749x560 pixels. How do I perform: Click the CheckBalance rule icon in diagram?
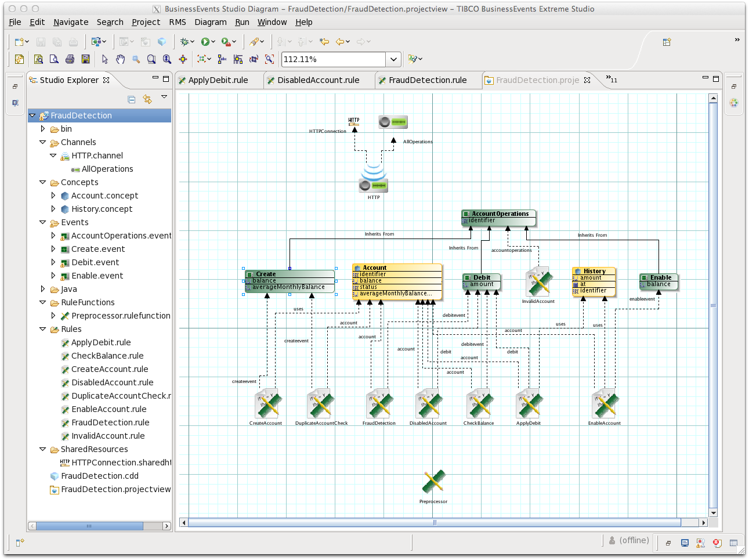tap(479, 404)
